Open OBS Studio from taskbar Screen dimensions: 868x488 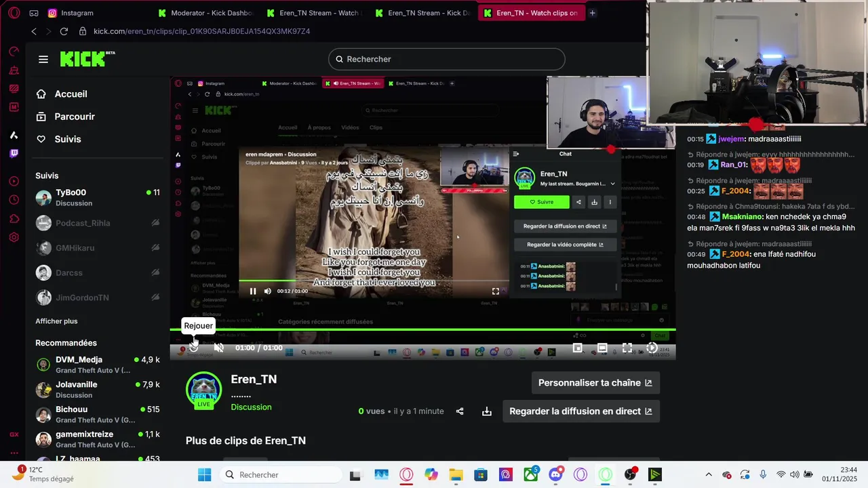(x=630, y=474)
